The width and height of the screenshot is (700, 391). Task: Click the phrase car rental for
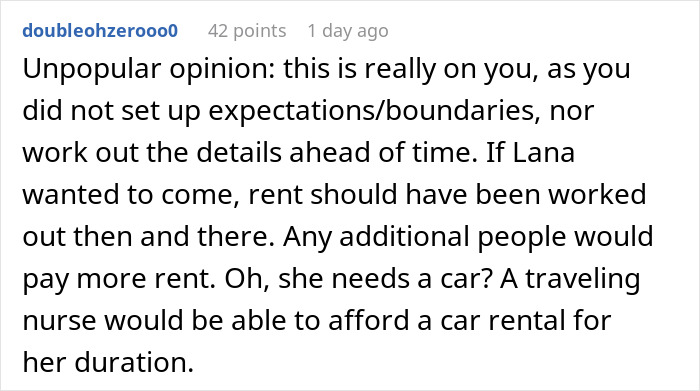(525, 320)
